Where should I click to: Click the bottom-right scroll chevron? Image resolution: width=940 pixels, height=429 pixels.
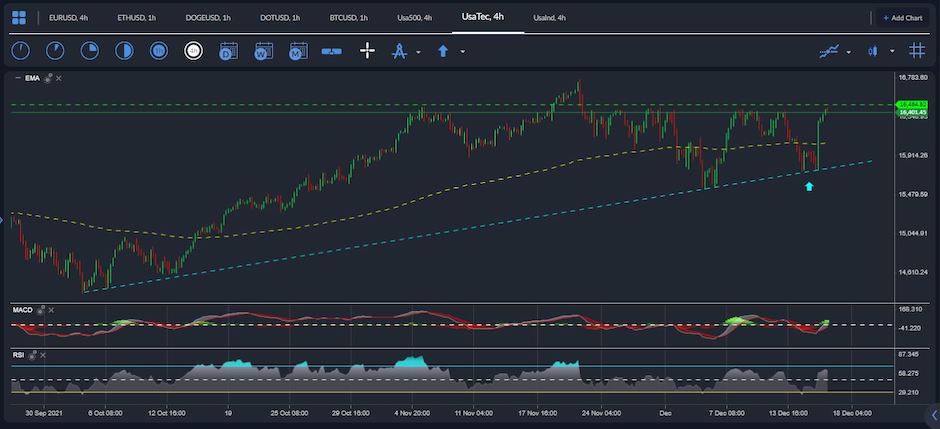(x=933, y=415)
